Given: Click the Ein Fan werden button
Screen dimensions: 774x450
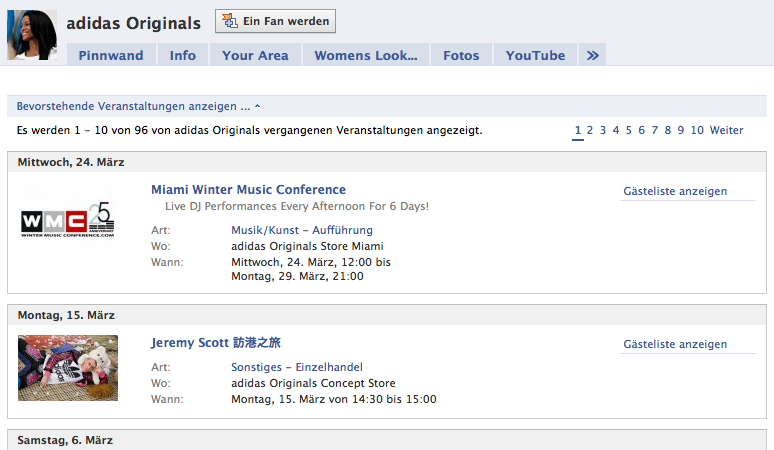Looking at the screenshot, I should [275, 21].
